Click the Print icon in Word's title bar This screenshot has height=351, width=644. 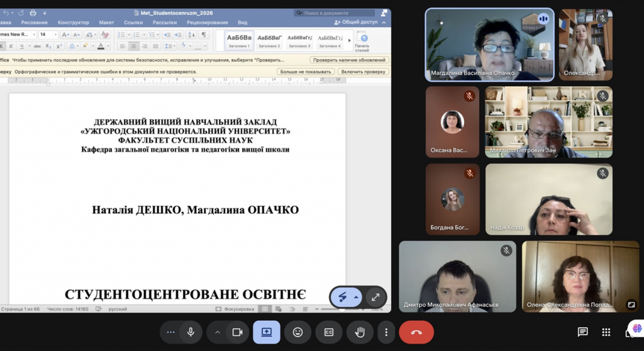(x=33, y=13)
